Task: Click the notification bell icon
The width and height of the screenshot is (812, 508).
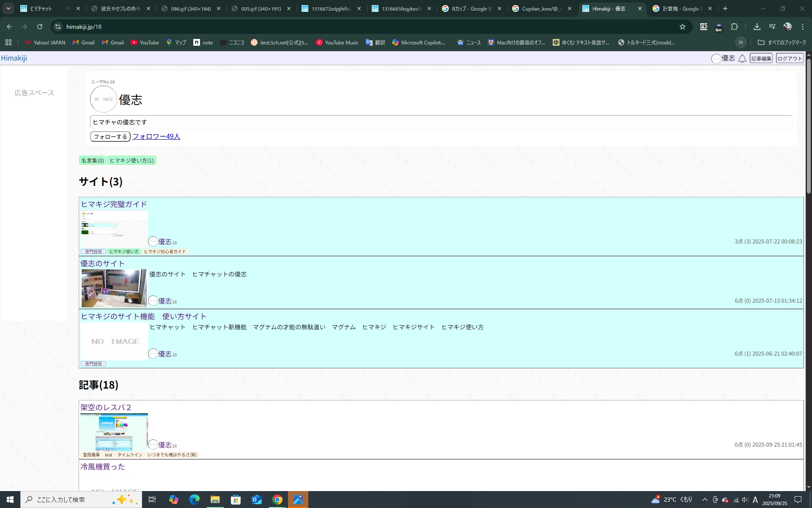Action: 742,59
